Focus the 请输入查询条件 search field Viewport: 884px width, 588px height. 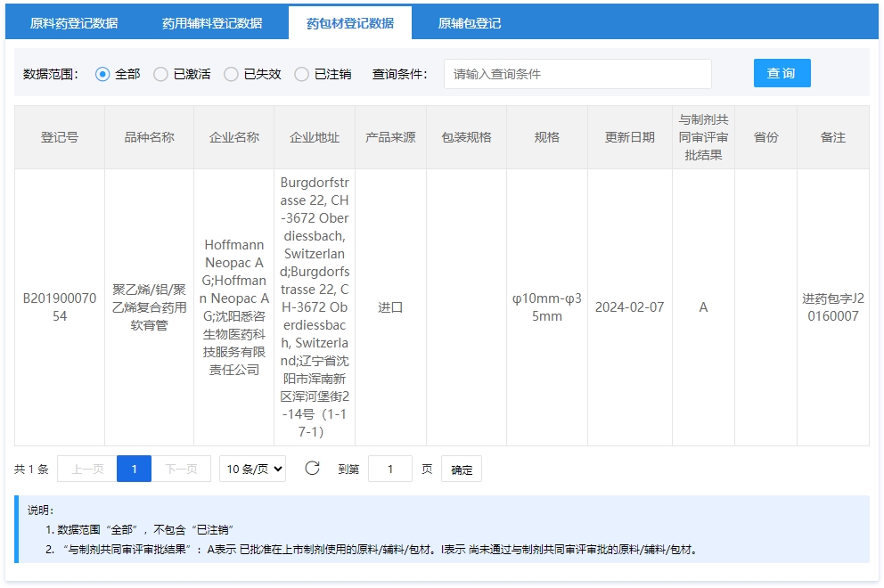[x=577, y=74]
